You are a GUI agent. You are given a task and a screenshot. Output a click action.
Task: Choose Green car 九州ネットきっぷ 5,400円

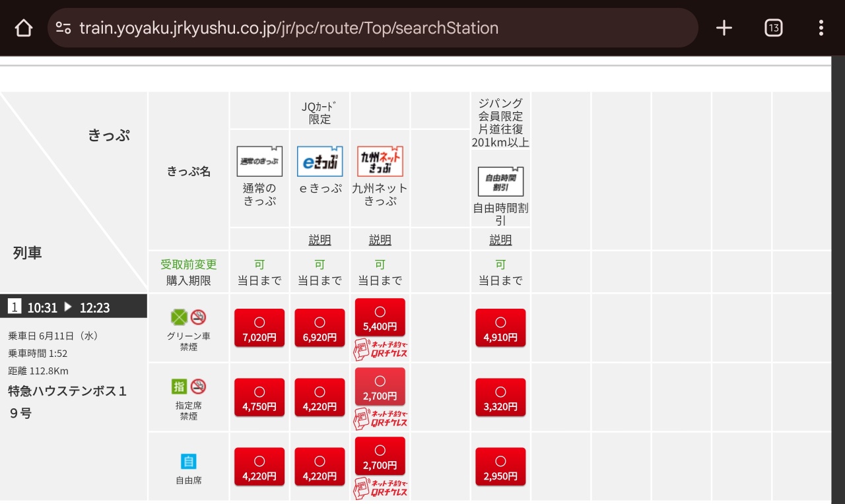pyautogui.click(x=380, y=318)
